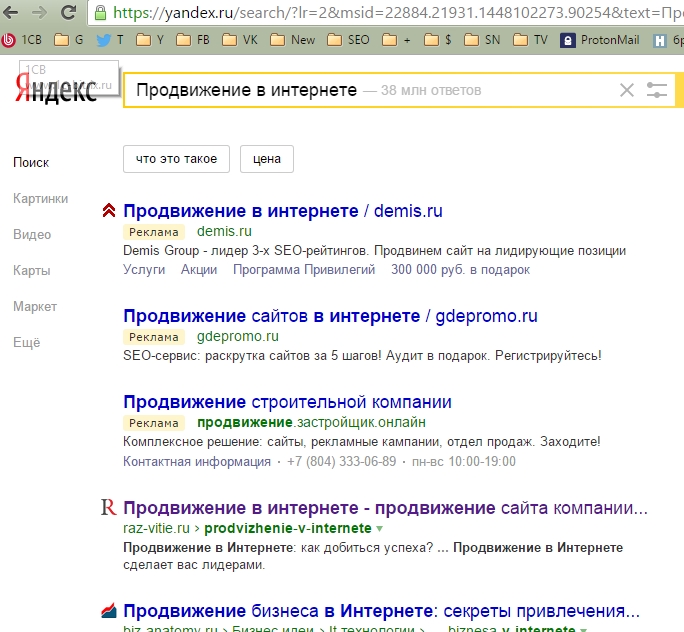Click the green gdepromo.ru URL

point(238,336)
